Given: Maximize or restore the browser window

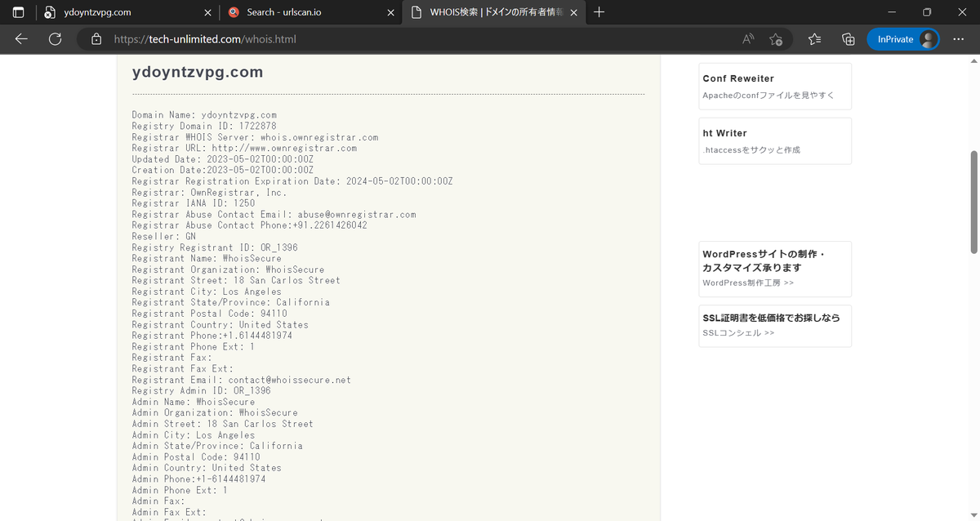Looking at the screenshot, I should (x=927, y=12).
